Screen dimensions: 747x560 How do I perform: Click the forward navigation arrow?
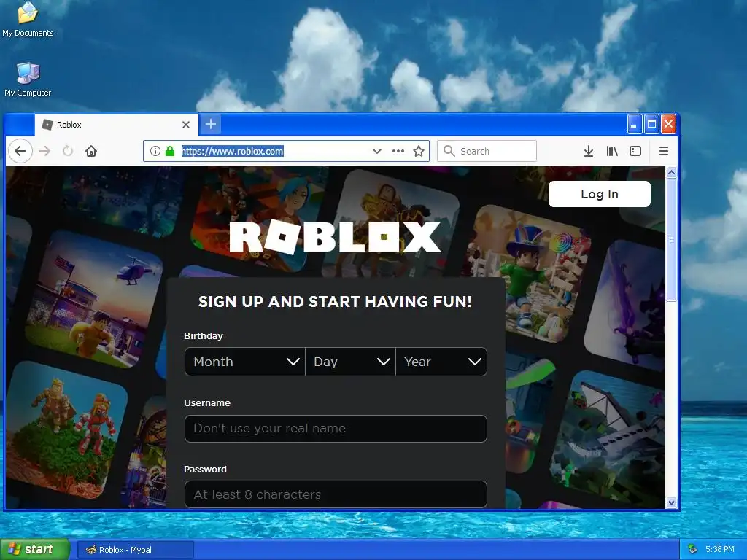click(x=44, y=151)
